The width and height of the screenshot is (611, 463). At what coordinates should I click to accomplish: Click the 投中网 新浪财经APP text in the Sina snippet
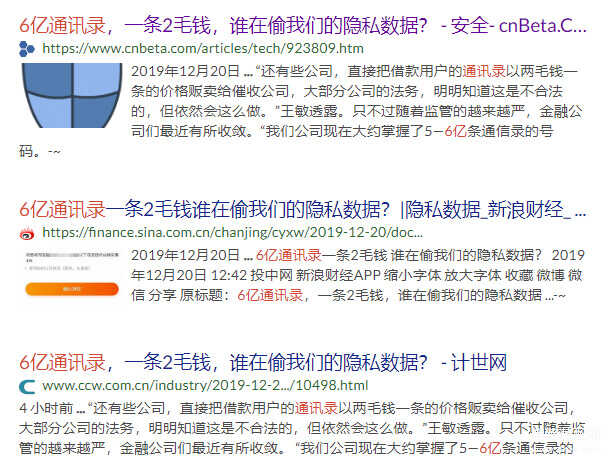pos(315,275)
